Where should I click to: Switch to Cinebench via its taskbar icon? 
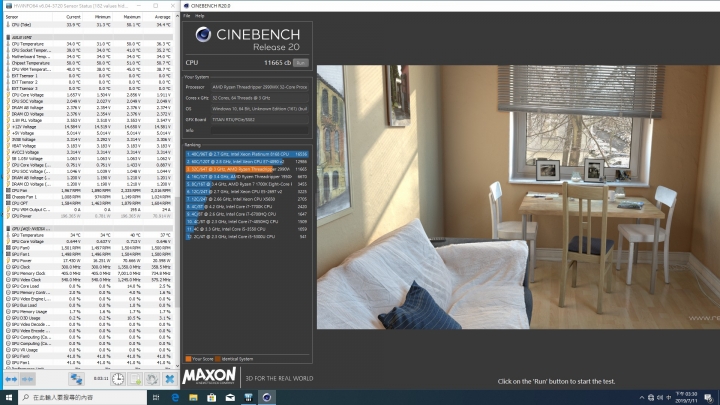267,397
